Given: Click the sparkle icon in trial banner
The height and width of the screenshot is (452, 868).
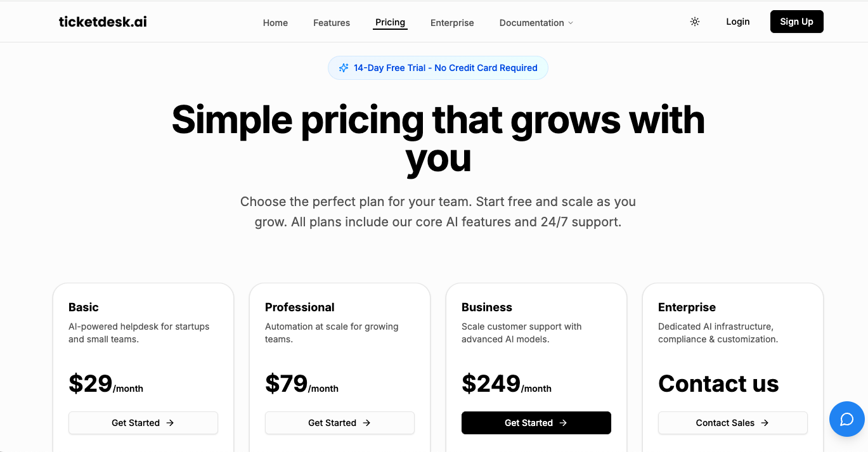Looking at the screenshot, I should 344,68.
